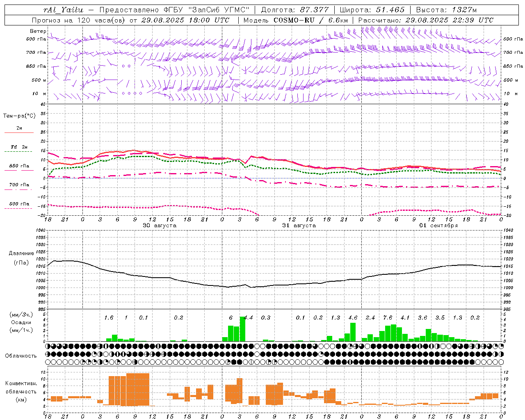Select the (мм/1ч.) unit label

point(21,330)
